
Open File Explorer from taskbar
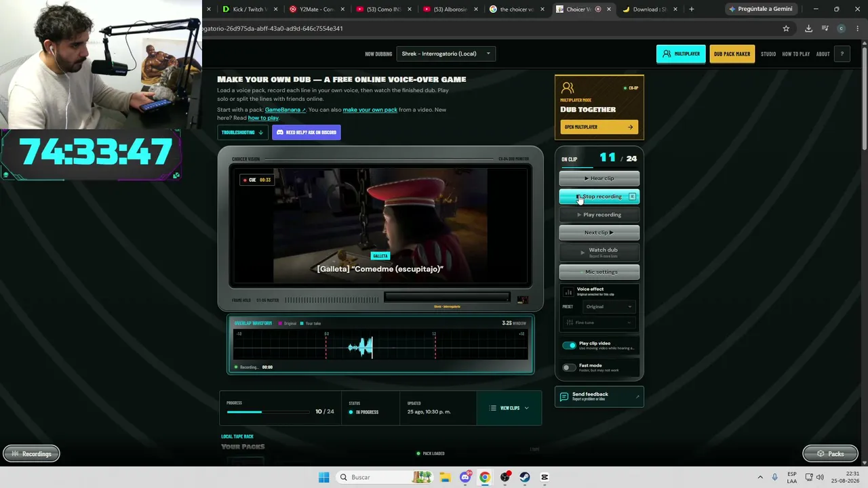click(445, 477)
